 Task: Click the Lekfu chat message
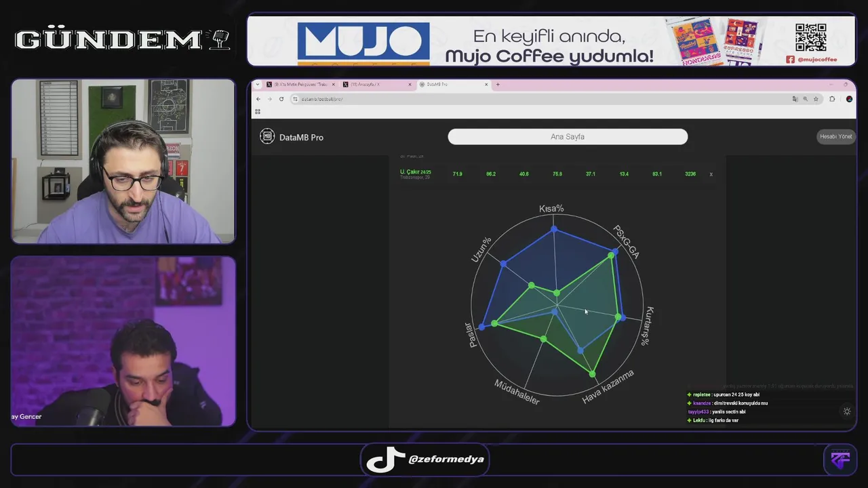coord(713,420)
